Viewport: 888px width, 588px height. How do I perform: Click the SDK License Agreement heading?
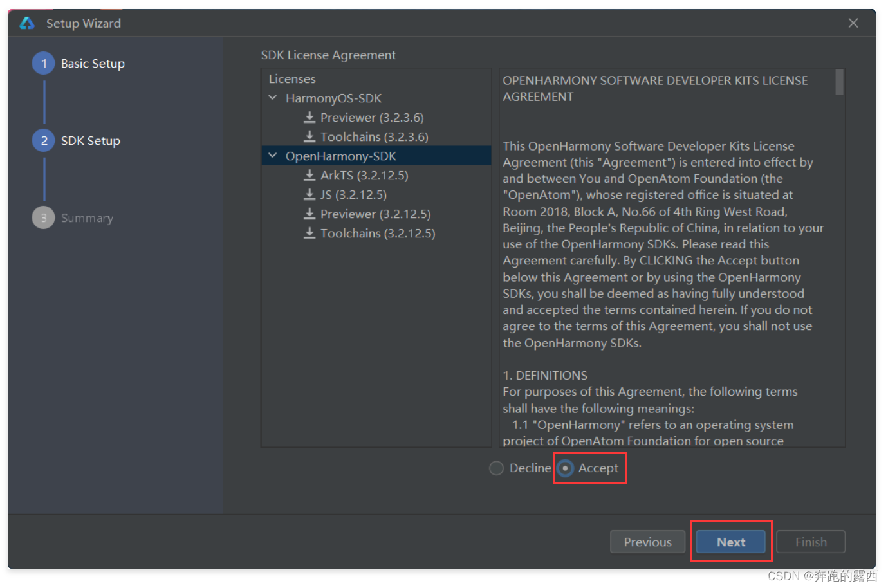tap(328, 55)
